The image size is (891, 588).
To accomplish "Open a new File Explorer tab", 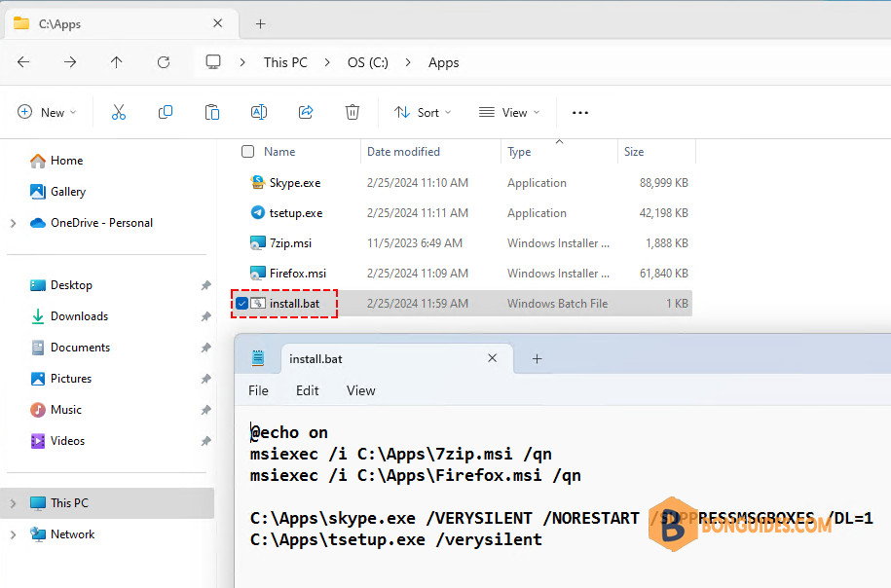I will (x=260, y=24).
